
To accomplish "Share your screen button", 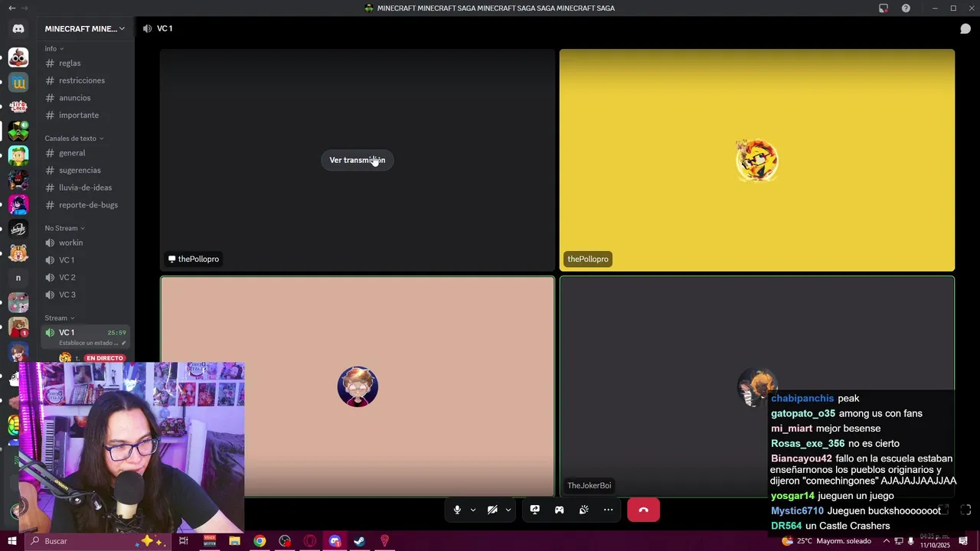I will coord(534,510).
